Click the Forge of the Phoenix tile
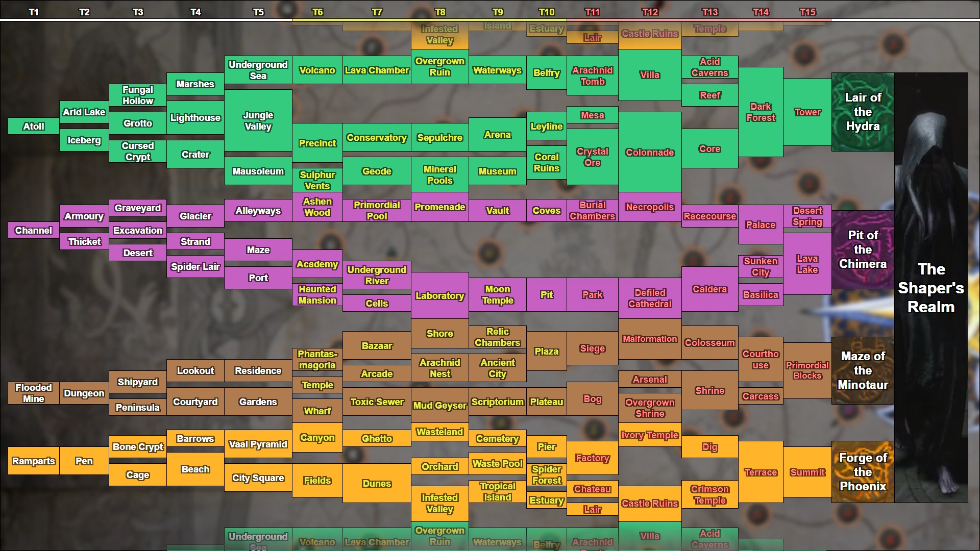The width and height of the screenshot is (980, 551). click(x=863, y=472)
